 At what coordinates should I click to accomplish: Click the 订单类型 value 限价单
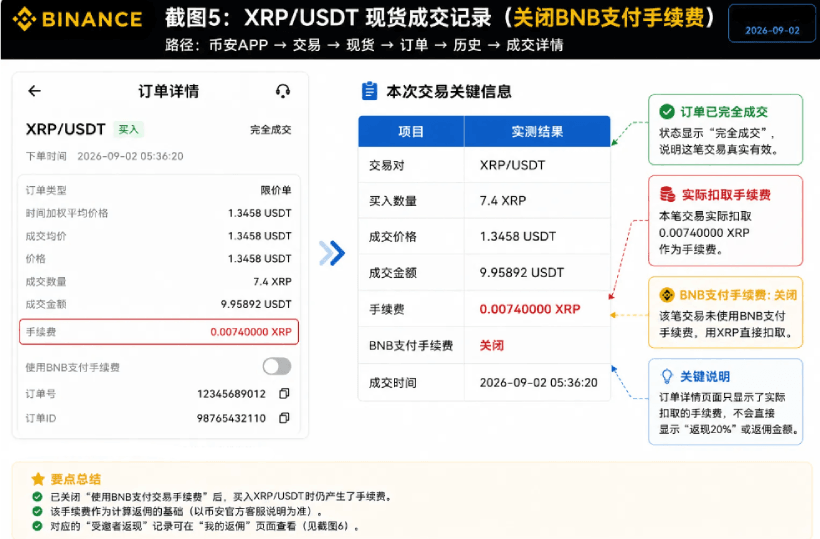pyautogui.click(x=276, y=190)
